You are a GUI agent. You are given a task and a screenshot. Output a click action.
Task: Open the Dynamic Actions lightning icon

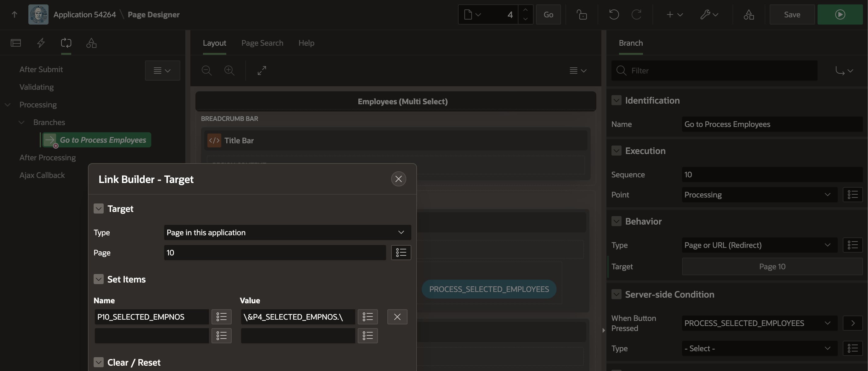click(41, 43)
